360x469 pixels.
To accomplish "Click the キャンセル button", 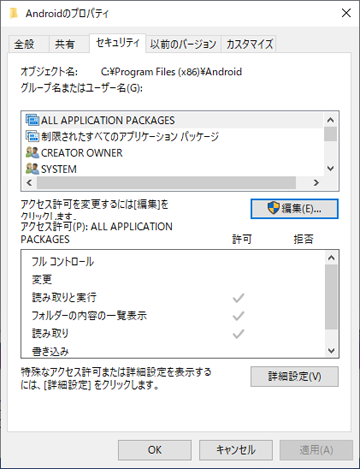I will (236, 450).
